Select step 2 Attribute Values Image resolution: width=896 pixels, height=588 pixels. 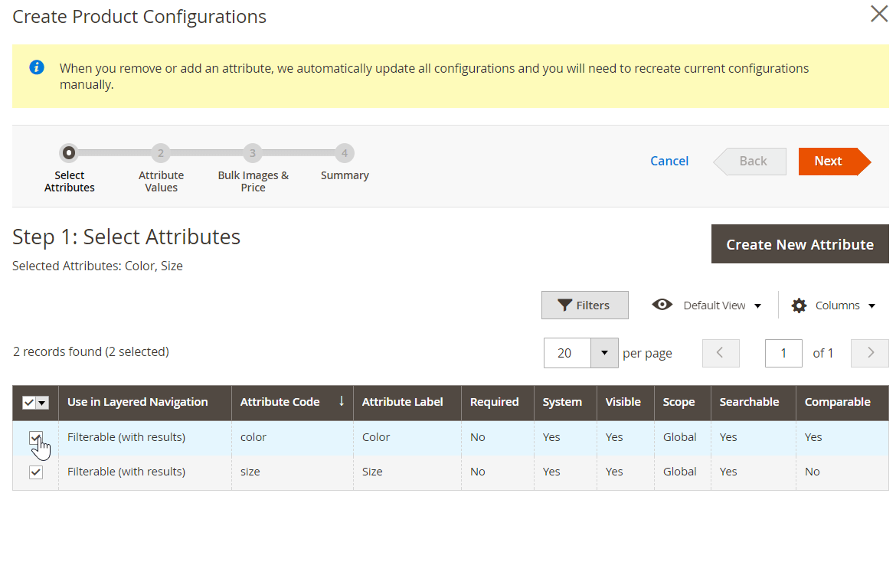(161, 153)
